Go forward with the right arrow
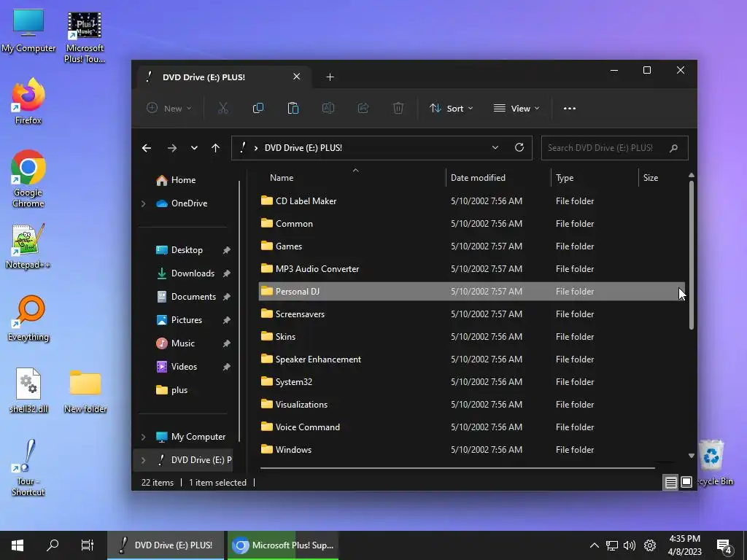747x560 pixels. (172, 148)
